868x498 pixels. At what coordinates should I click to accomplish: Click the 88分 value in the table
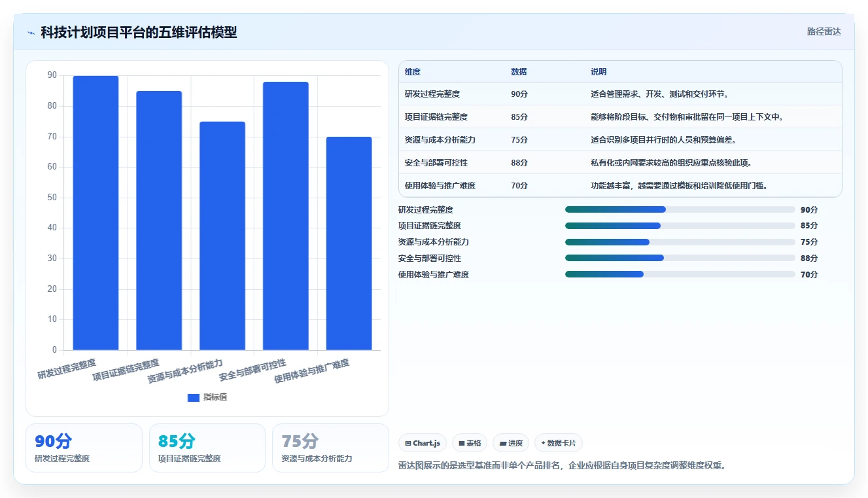tap(519, 163)
